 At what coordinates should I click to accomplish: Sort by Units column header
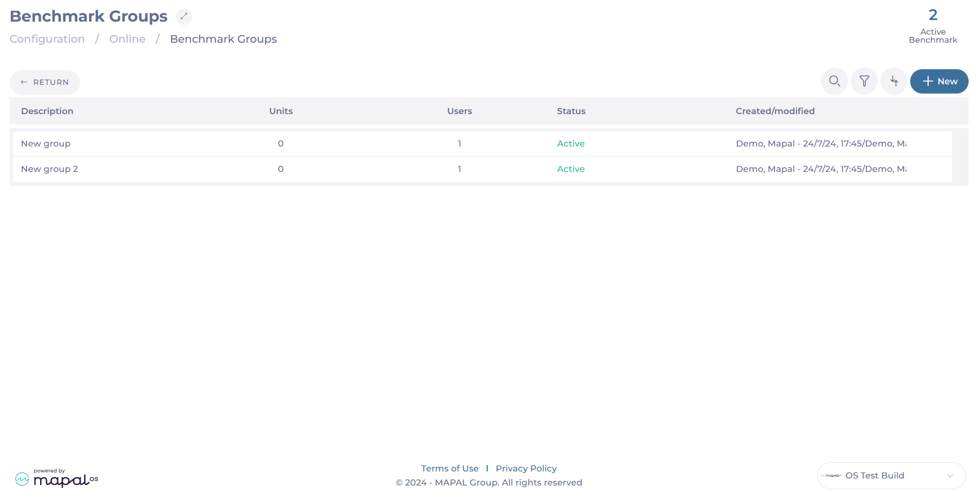pyautogui.click(x=281, y=111)
